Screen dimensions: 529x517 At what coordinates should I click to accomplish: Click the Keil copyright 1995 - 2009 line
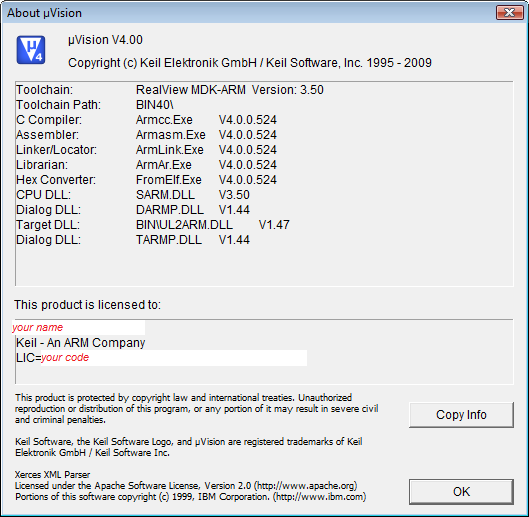(x=250, y=63)
